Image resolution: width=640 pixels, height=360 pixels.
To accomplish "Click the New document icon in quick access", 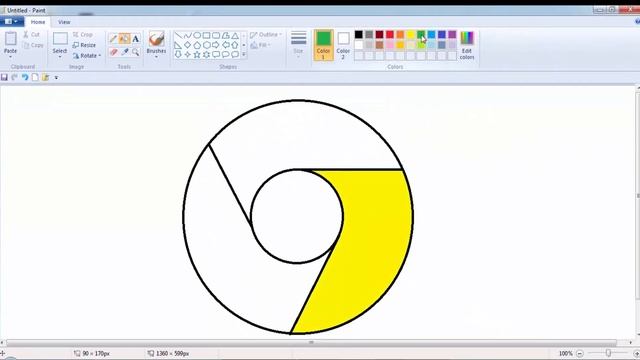I will 35,77.
